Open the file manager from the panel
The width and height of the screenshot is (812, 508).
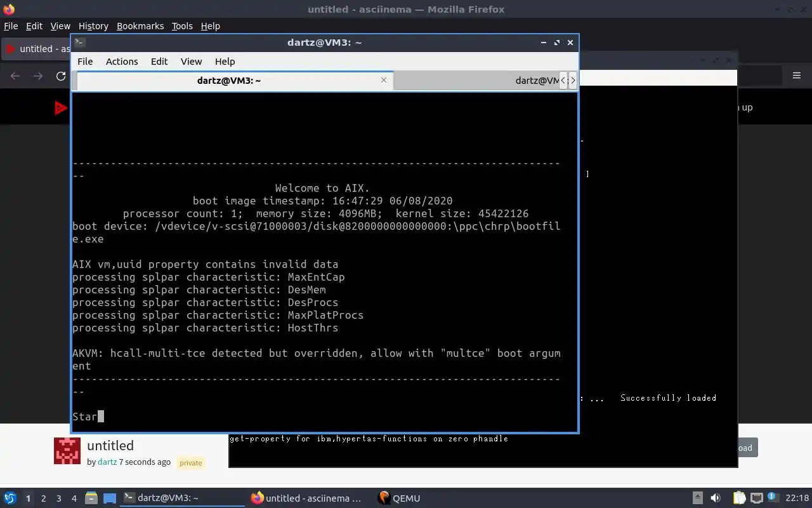[91, 498]
